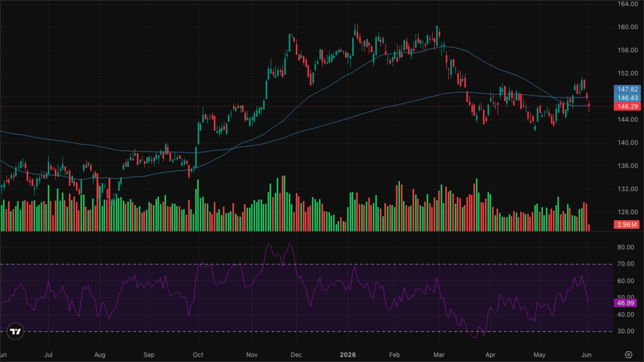Image resolution: width=644 pixels, height=362 pixels.
Task: Click the May label on time axis
Action: (x=540, y=355)
